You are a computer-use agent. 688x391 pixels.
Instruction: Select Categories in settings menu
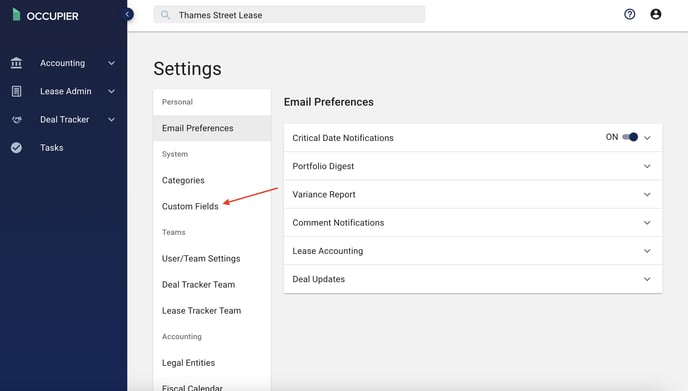pyautogui.click(x=183, y=180)
